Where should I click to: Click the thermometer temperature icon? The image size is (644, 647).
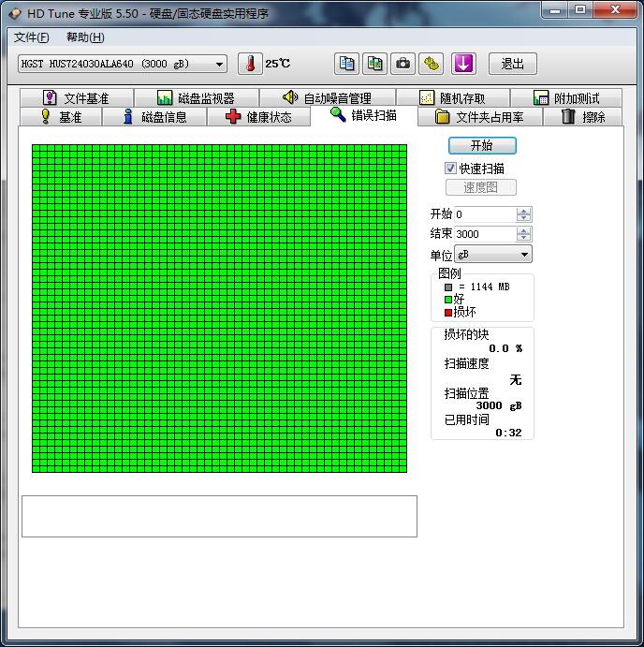tap(250, 64)
